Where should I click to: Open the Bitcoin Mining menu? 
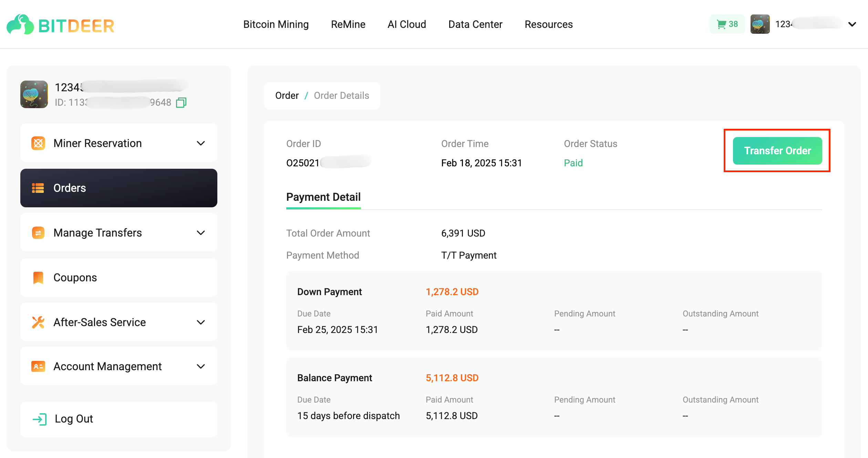click(276, 24)
